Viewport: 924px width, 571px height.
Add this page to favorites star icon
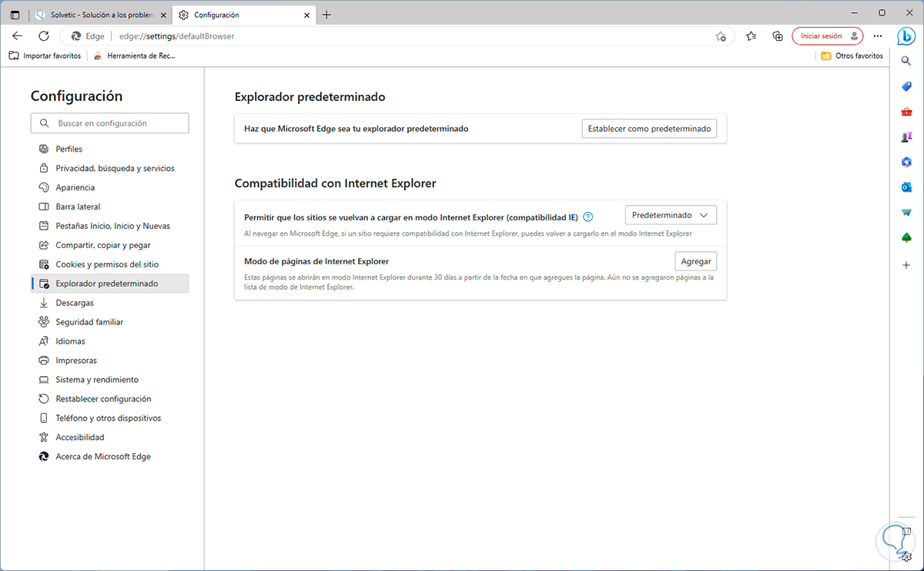pos(721,36)
